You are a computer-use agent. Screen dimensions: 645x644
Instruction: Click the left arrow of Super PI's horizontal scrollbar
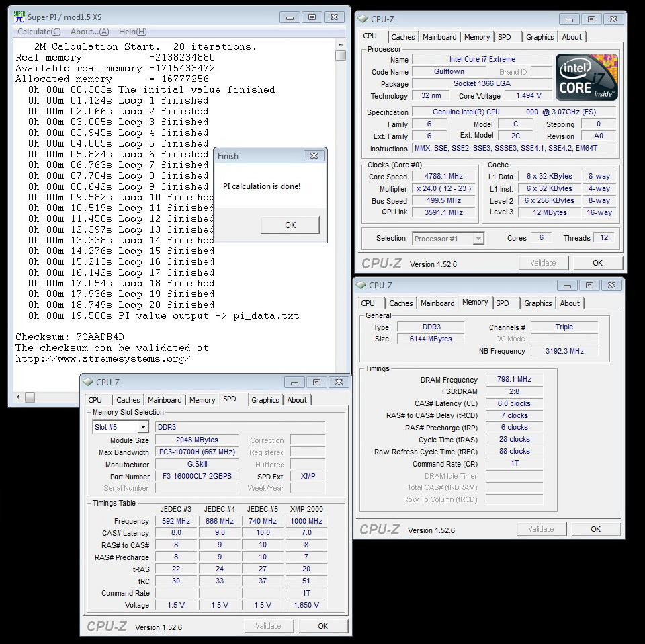click(x=18, y=397)
